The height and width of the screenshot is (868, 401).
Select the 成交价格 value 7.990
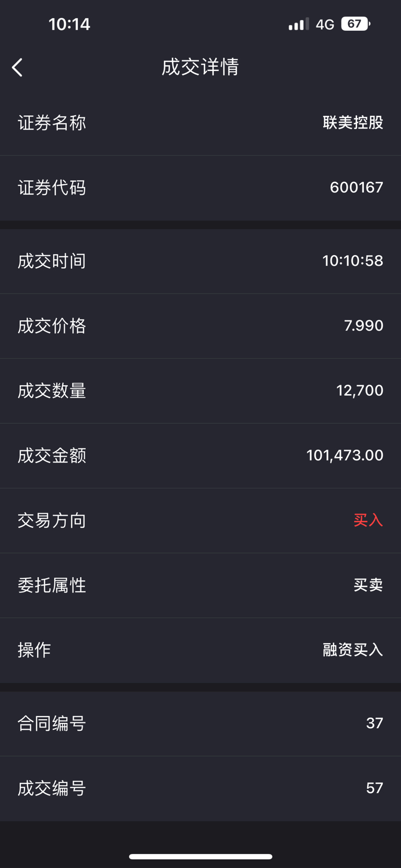[x=363, y=326]
